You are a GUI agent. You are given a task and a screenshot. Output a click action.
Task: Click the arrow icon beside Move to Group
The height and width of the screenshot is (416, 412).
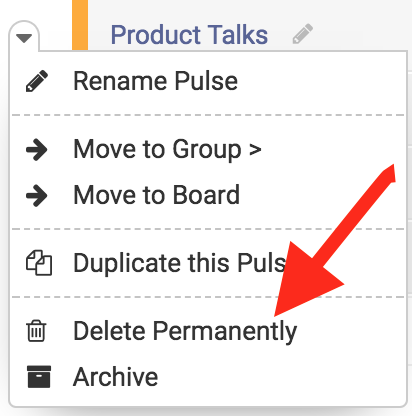point(37,149)
